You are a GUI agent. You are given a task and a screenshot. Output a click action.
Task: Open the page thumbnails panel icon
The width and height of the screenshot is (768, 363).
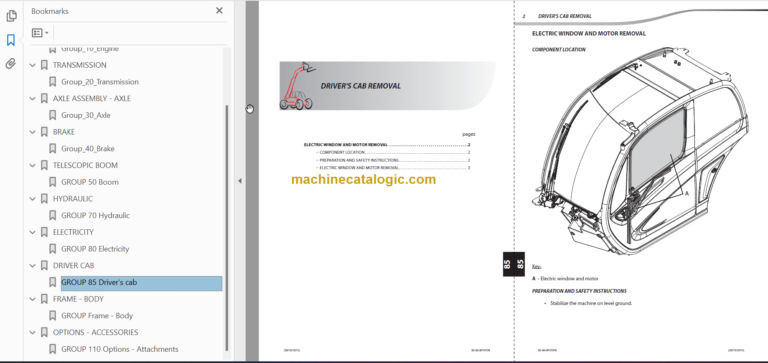point(11,16)
